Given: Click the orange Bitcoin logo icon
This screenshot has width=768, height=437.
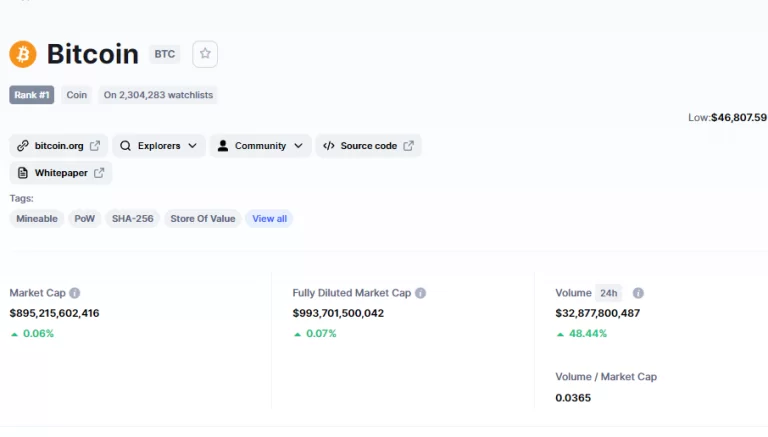Looking at the screenshot, I should click(x=23, y=54).
